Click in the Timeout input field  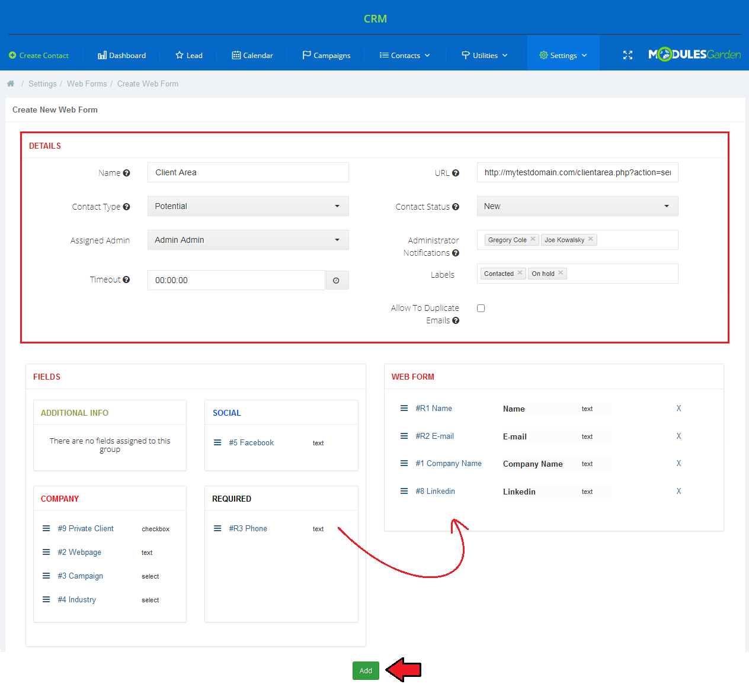[236, 280]
